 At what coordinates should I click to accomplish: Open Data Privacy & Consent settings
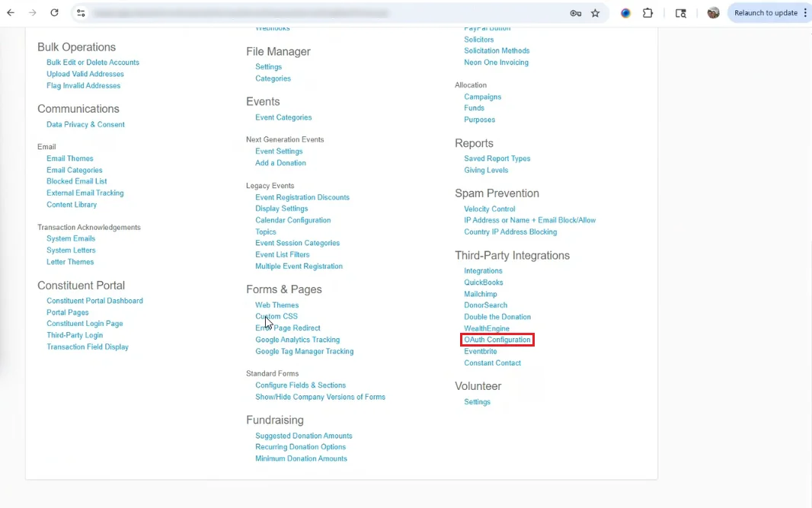[85, 124]
